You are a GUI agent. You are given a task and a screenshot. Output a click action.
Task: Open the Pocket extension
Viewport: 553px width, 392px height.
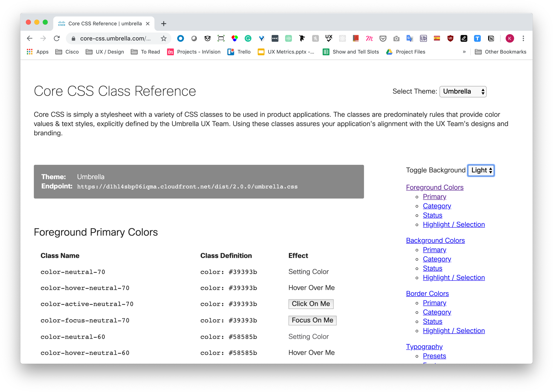(x=383, y=38)
